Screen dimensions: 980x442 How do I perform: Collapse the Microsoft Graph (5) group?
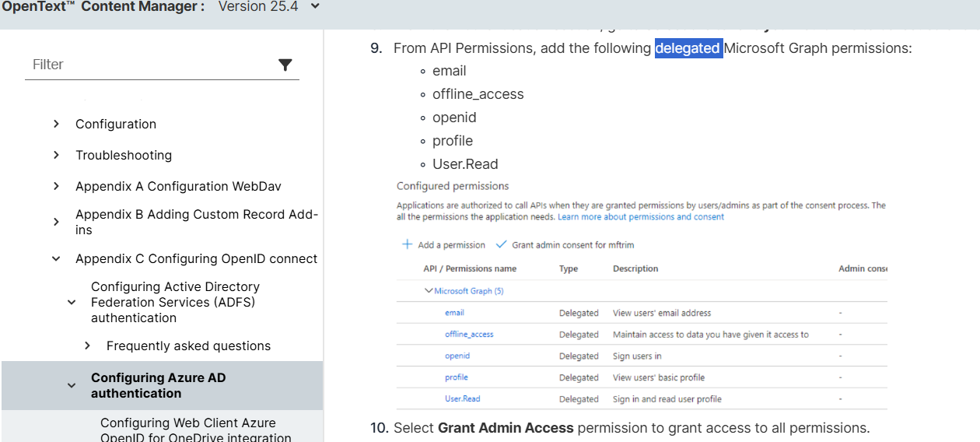tap(429, 291)
